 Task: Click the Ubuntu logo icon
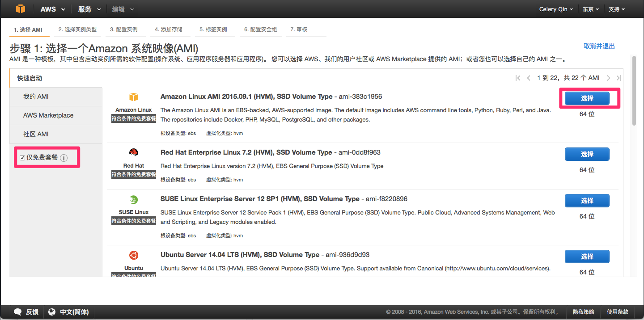pos(134,255)
